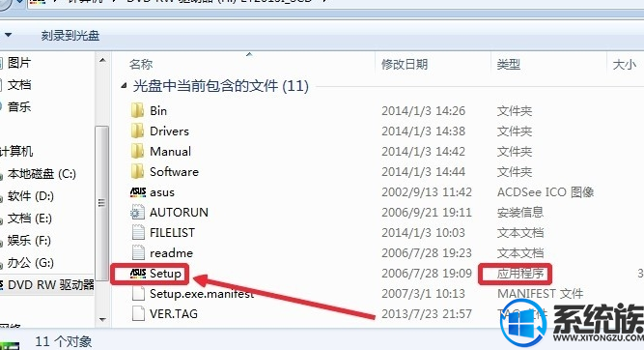Sort by 名称 column header
This screenshot has height=350, width=644.
click(141, 64)
